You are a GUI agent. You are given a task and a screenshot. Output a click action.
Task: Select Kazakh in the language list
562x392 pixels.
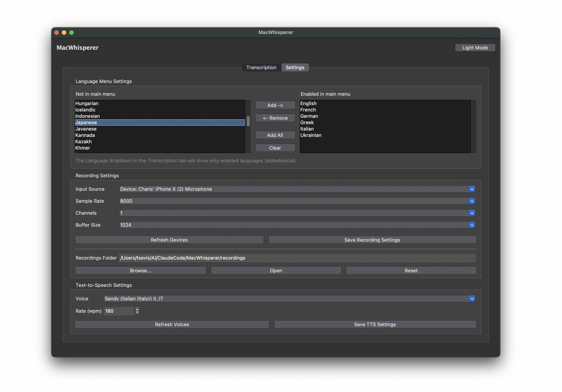tap(160, 141)
